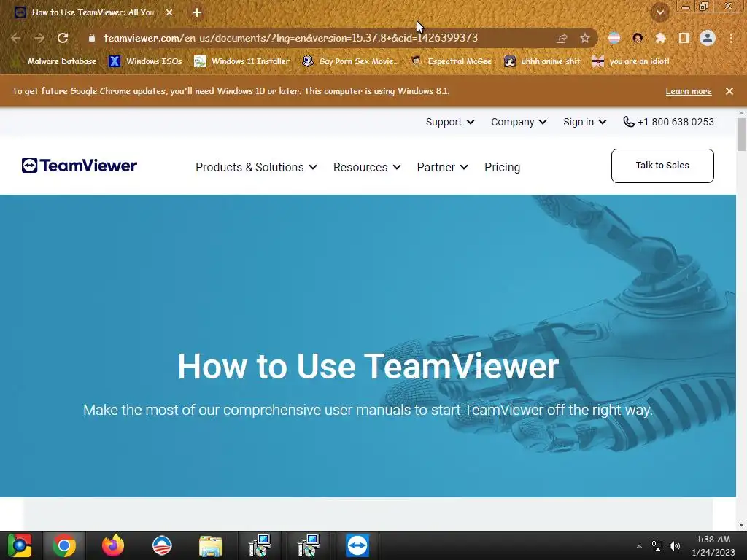The image size is (747, 560).
Task: Call phone number +1 800 638 0253
Action: 668,122
